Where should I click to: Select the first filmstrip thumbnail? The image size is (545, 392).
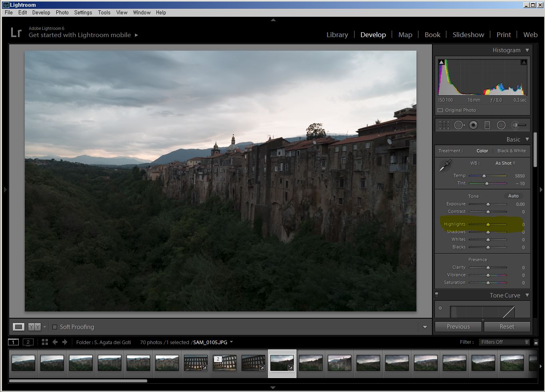tap(23, 363)
